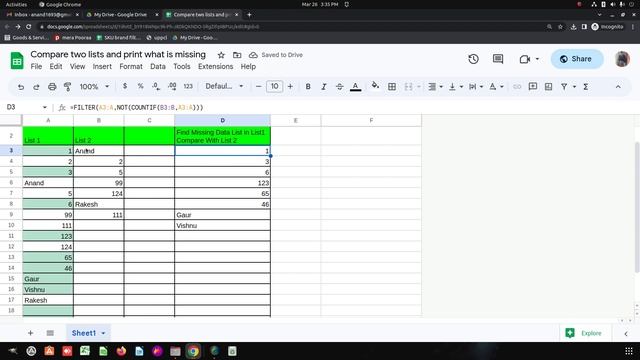640x360 pixels.
Task: Increase decimal places icon
Action: click(172, 87)
